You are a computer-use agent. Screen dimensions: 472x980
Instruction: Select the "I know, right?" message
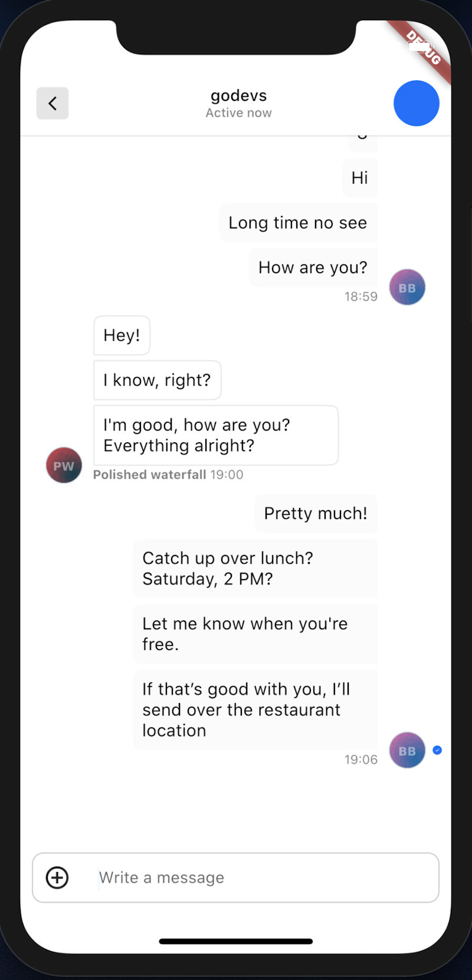point(157,380)
